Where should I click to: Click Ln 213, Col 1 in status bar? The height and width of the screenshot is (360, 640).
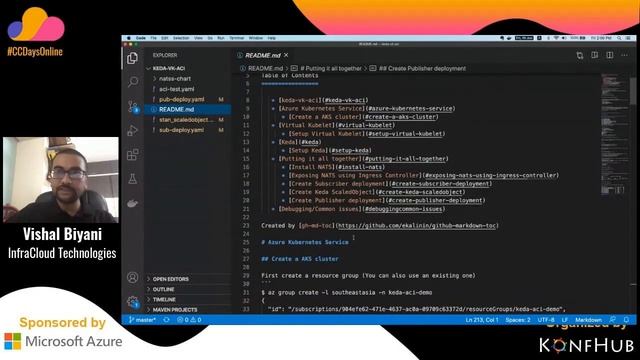(482, 320)
